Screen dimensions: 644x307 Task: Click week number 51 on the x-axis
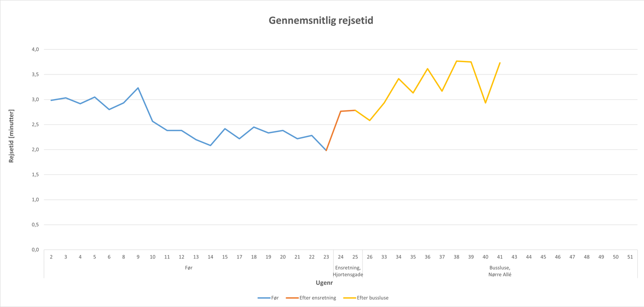[x=630, y=257]
